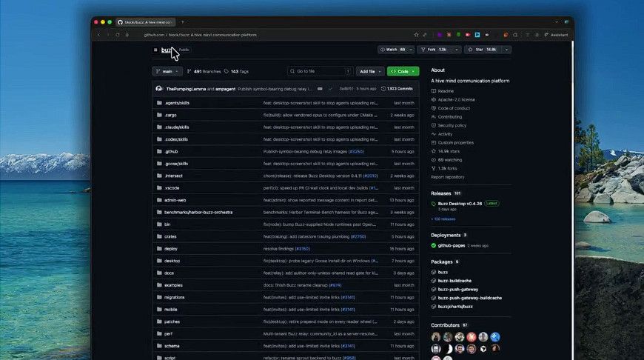This screenshot has width=644, height=360.
Task: Expand the commit message ellipsis button
Action: (320, 89)
